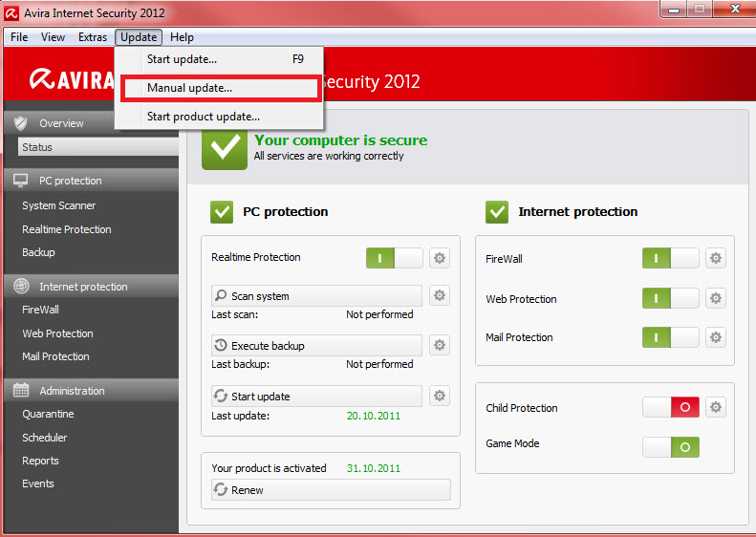Choose Start update... from Update menu
Image resolution: width=756 pixels, height=537 pixels.
(219, 59)
